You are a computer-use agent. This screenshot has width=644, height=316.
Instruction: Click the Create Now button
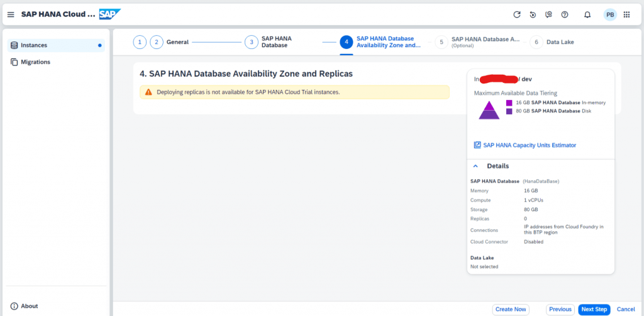point(511,310)
